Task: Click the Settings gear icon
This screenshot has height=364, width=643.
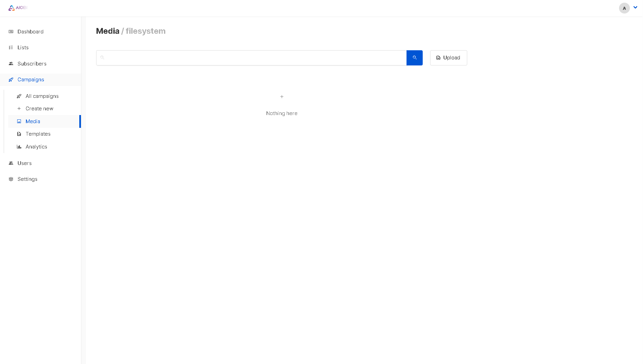Action: click(11, 179)
